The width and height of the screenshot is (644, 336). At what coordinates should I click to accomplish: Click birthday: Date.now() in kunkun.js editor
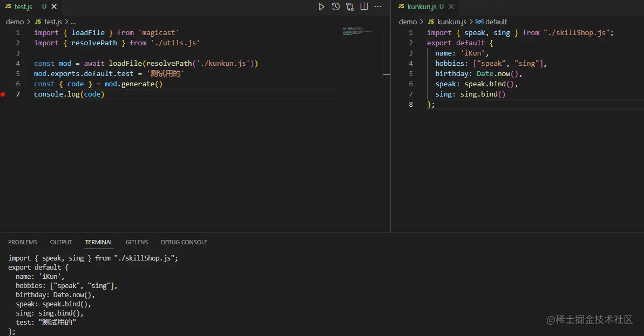[478, 74]
